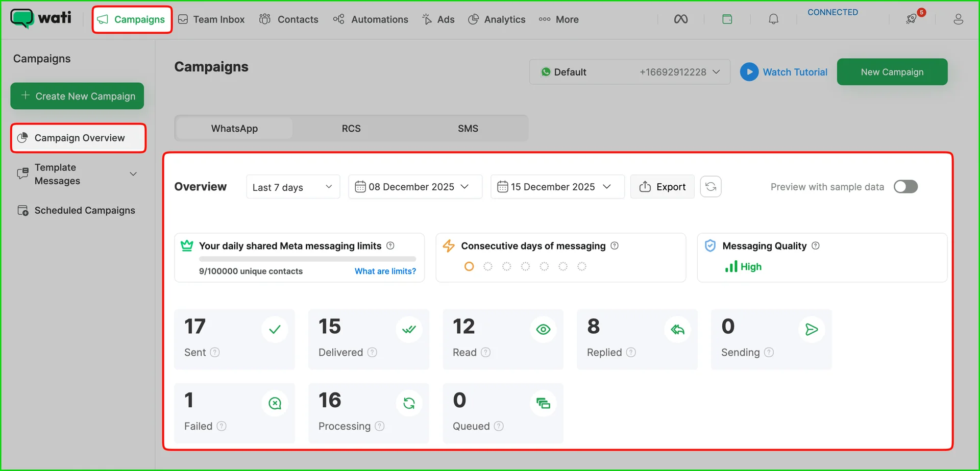Open the More menu
980x471 pixels.
[x=559, y=19]
